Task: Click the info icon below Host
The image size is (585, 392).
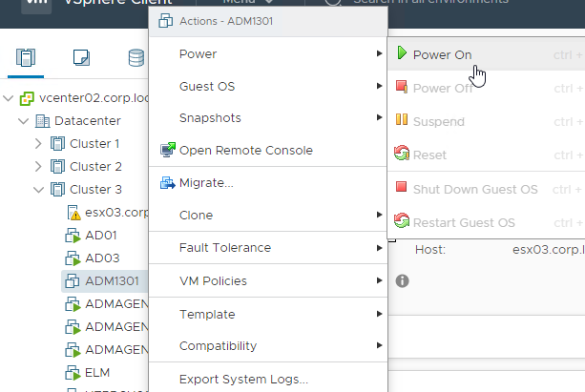Action: tap(402, 280)
